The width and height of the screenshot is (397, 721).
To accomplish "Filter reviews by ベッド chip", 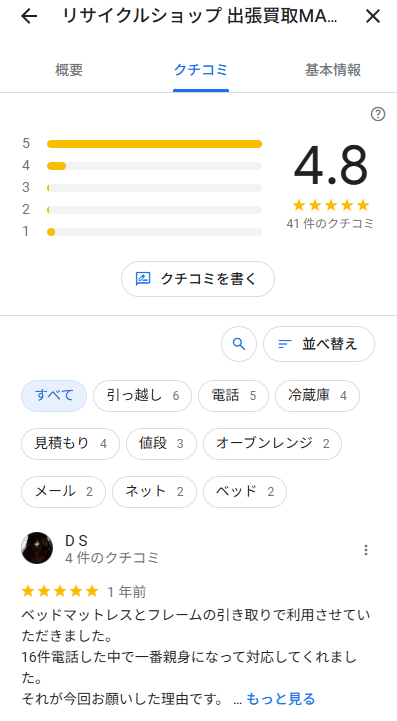I will click(x=245, y=492).
